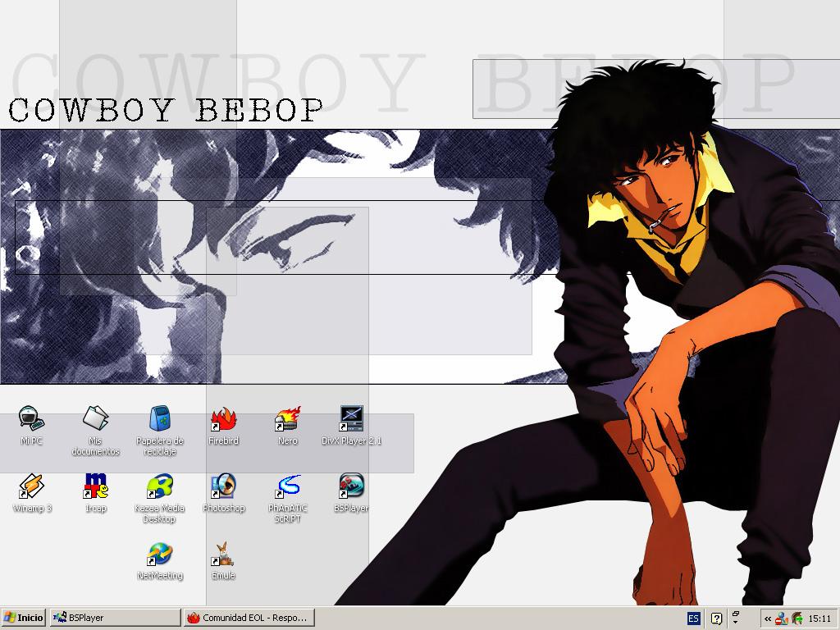Click the language bar restore icon
This screenshot has height=630, width=840.
click(736, 614)
